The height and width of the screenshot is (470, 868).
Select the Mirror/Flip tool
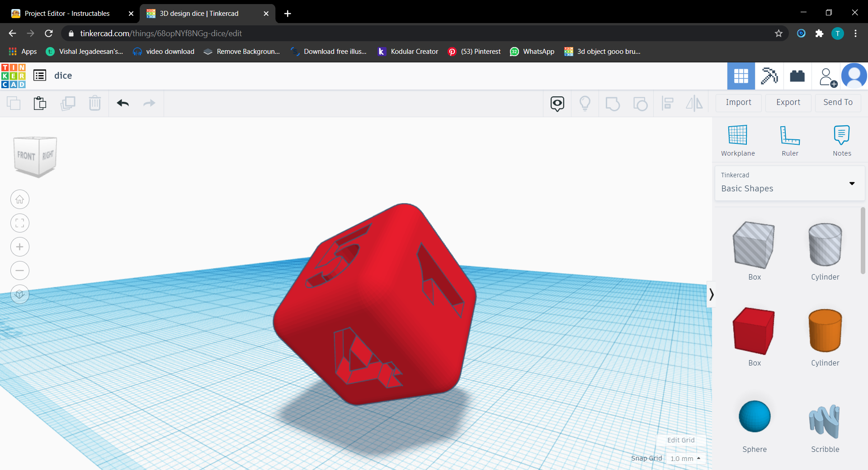coord(694,103)
